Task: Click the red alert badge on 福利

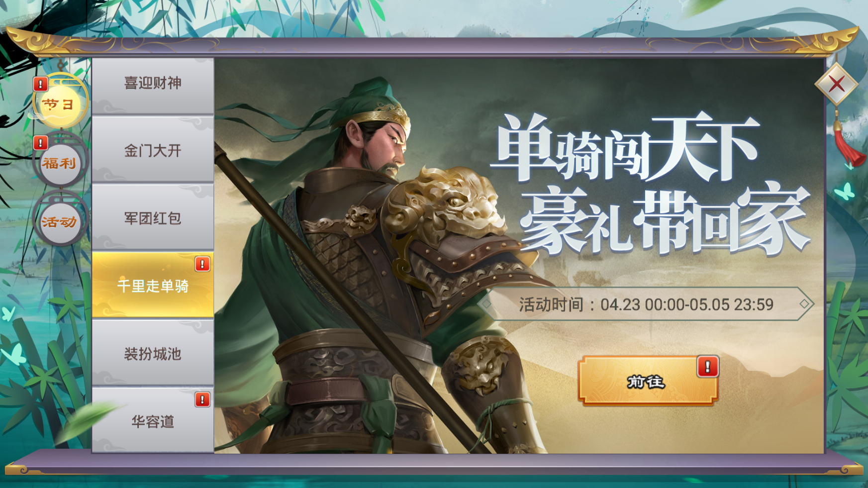Action: 40,143
